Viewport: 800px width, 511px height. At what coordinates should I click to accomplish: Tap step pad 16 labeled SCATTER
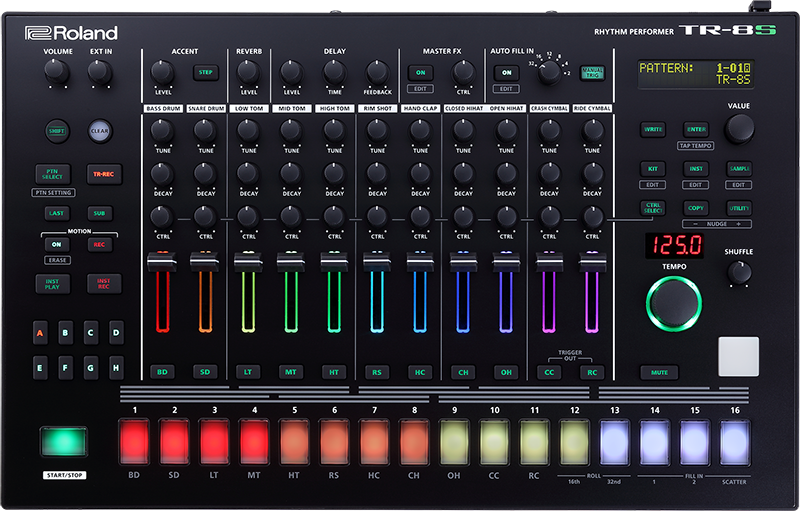point(735,442)
